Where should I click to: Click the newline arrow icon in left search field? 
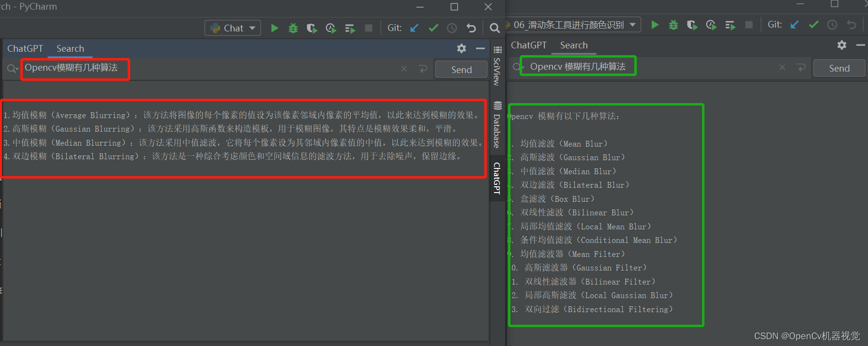point(423,69)
